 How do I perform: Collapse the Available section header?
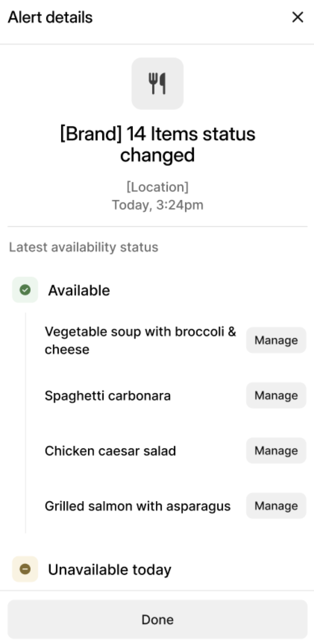pyautogui.click(x=79, y=291)
